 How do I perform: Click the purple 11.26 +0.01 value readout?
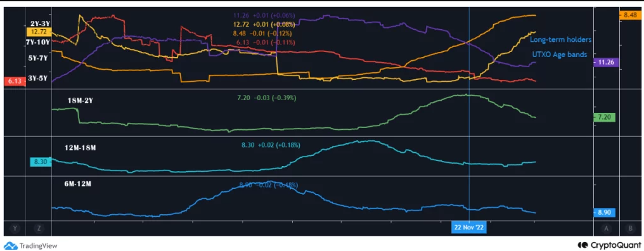(264, 16)
